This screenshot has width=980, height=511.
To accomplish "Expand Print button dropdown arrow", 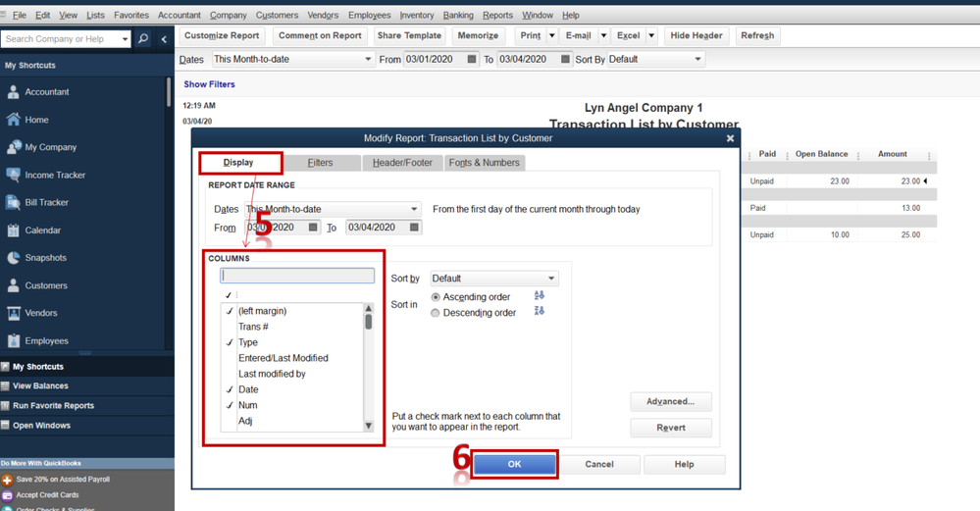I will point(552,35).
